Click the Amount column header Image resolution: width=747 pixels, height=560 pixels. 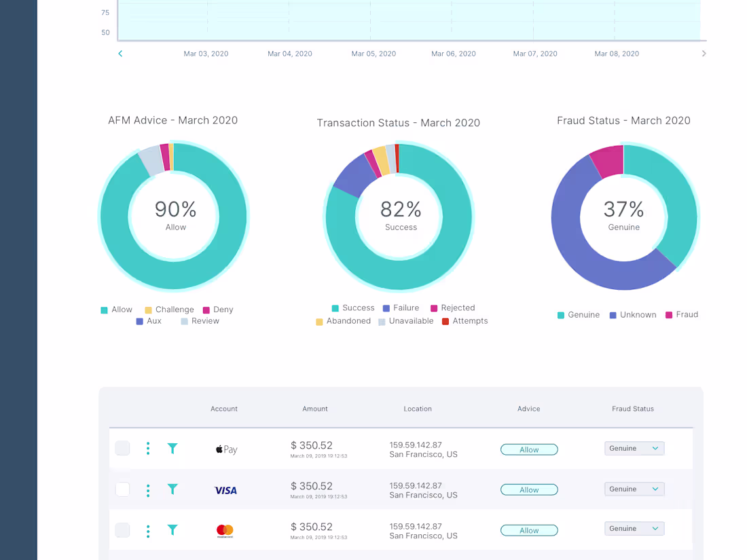[315, 409]
